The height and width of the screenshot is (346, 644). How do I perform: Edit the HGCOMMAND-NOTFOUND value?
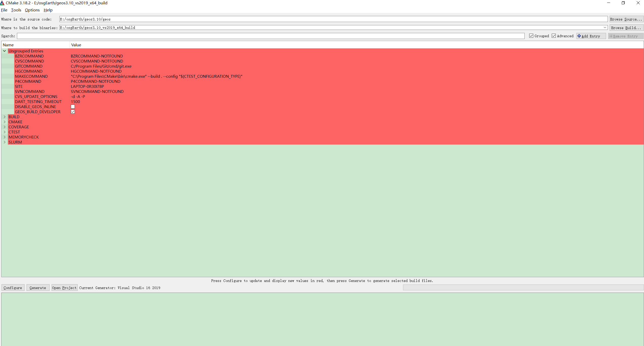tap(96, 71)
